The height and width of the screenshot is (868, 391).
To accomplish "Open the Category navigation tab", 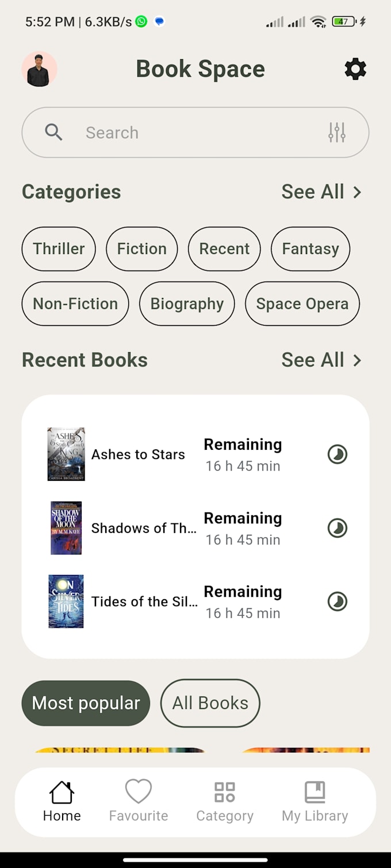I will (225, 801).
